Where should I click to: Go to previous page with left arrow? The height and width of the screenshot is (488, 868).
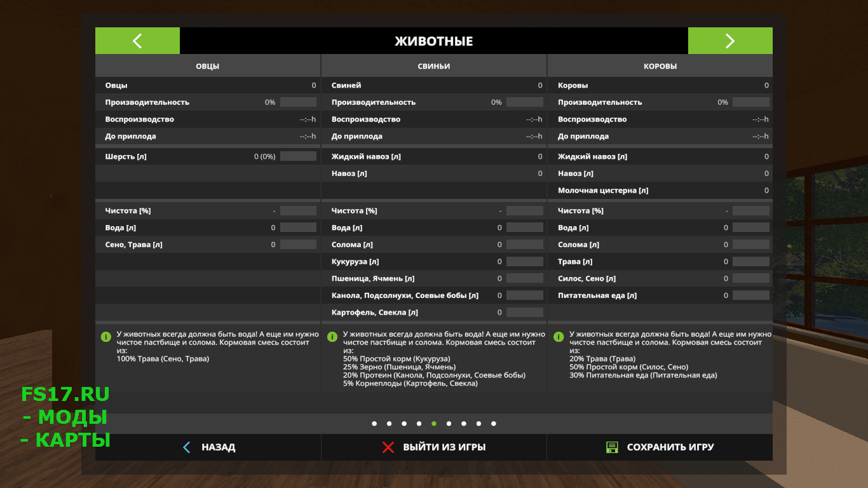tap(137, 41)
